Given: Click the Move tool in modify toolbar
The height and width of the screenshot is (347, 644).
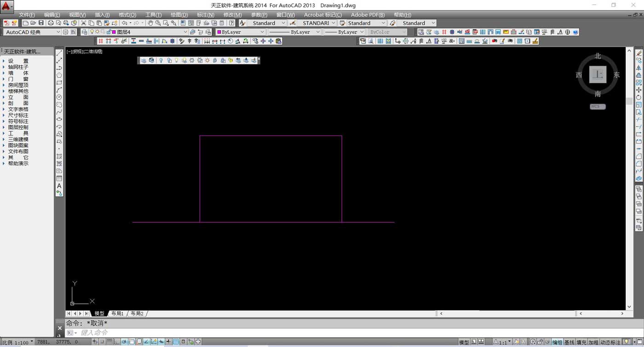Looking at the screenshot, I should [x=639, y=90].
